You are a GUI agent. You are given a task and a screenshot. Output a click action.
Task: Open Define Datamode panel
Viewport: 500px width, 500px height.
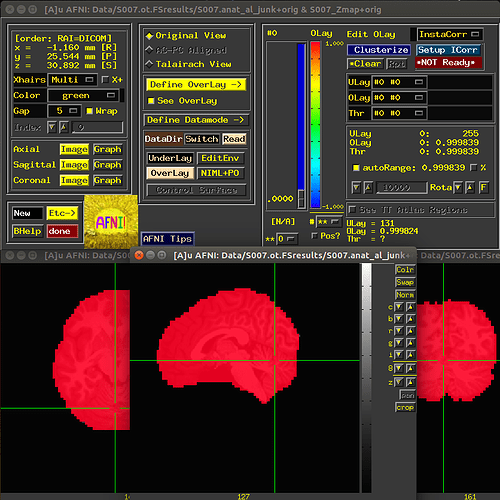[196, 120]
